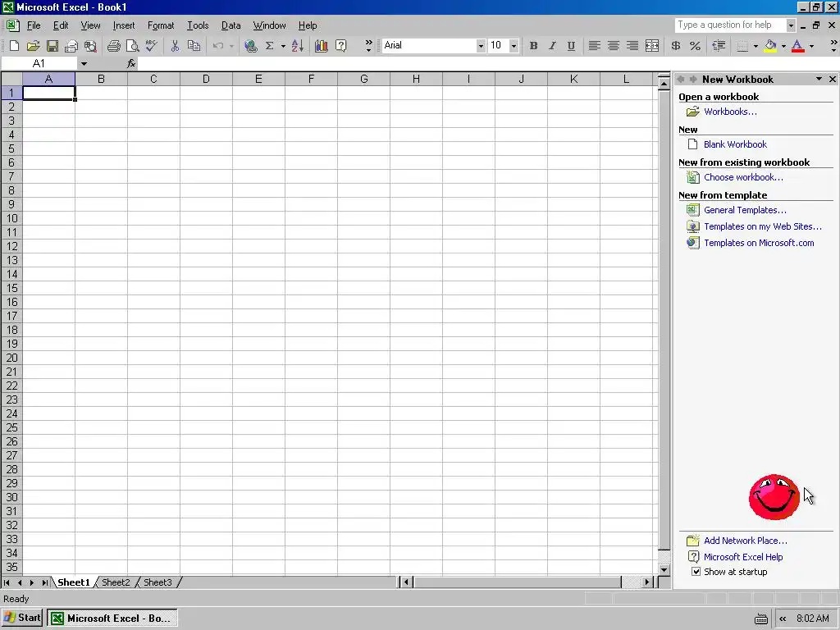
Task: Open the Data menu
Action: coord(231,25)
